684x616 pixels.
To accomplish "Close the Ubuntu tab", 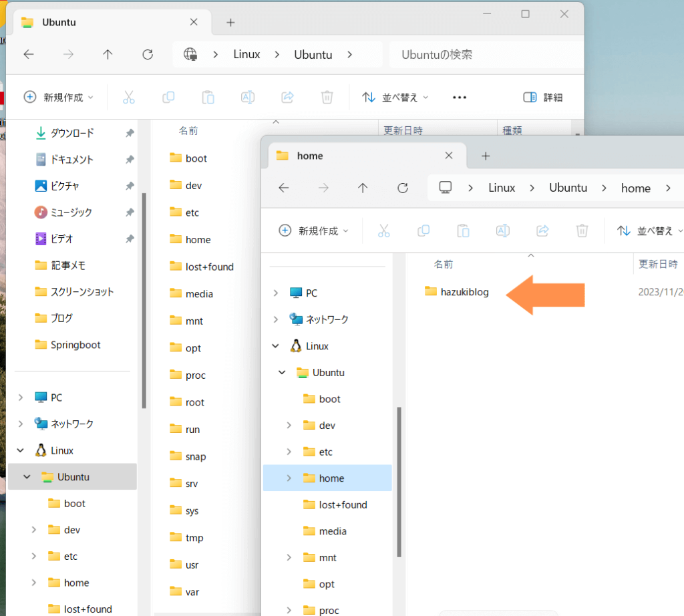I will [194, 22].
